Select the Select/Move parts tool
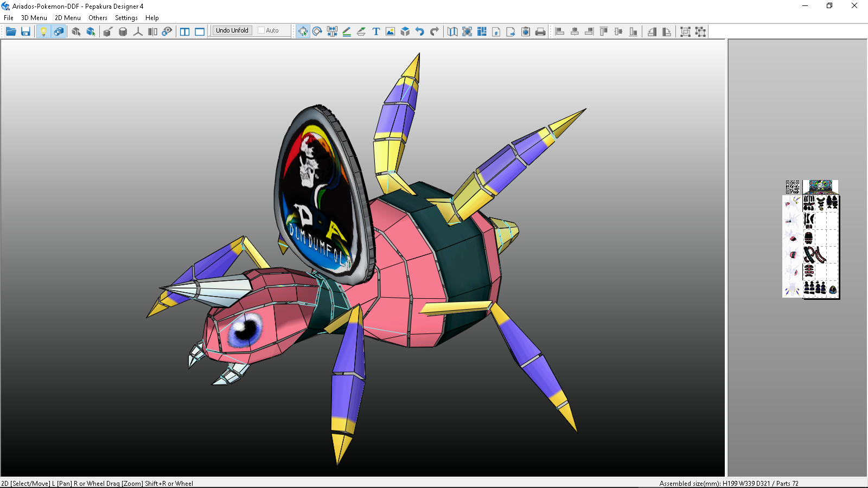This screenshot has height=488, width=868. (x=303, y=31)
